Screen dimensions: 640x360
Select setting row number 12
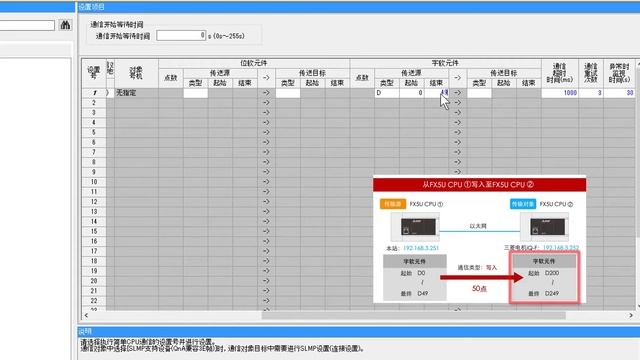pyautogui.click(x=94, y=202)
